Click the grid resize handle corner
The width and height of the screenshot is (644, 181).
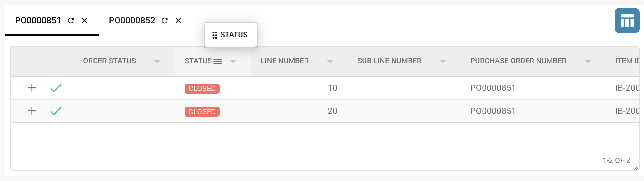(x=636, y=168)
